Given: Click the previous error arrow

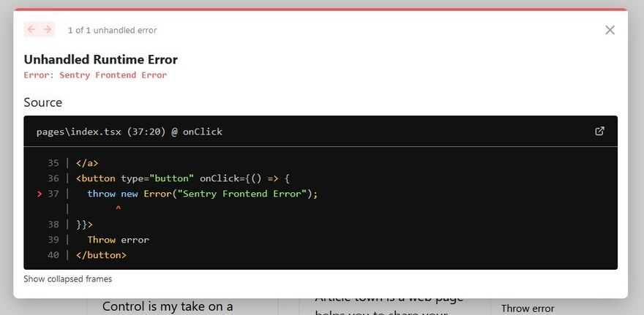Looking at the screenshot, I should [x=31, y=29].
